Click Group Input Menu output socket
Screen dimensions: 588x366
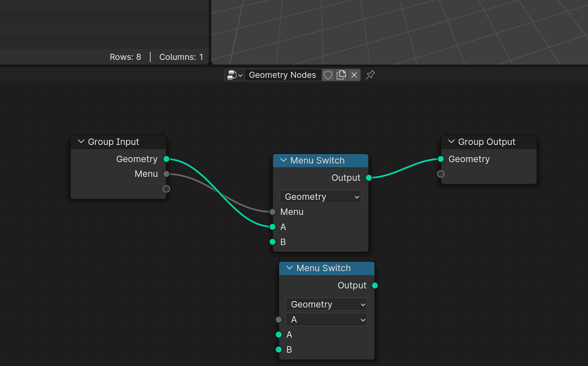tap(166, 174)
